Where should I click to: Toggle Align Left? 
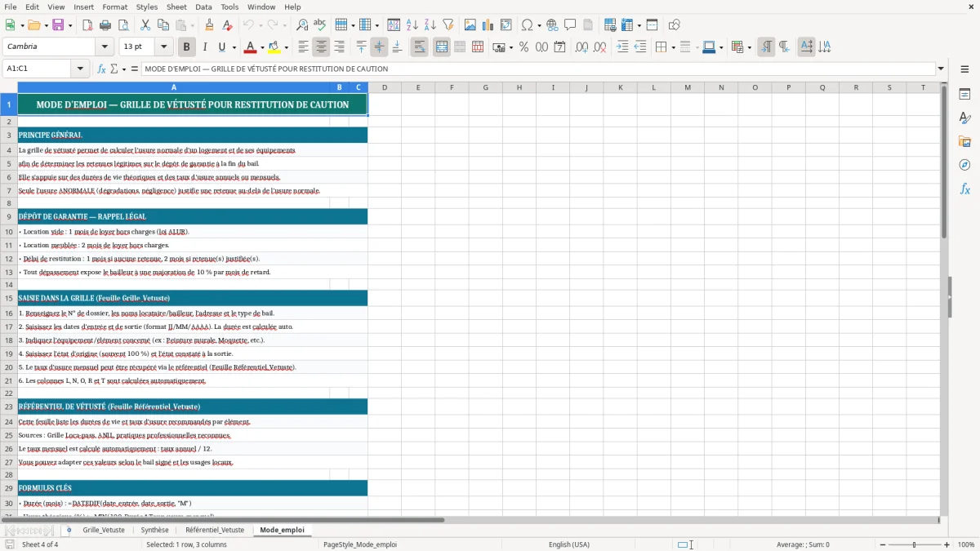[x=303, y=47]
